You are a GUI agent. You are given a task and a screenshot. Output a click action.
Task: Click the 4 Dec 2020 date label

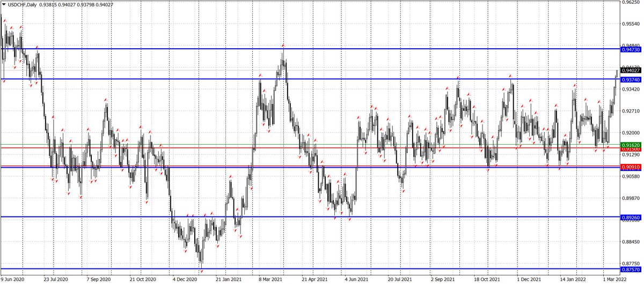(x=185, y=279)
